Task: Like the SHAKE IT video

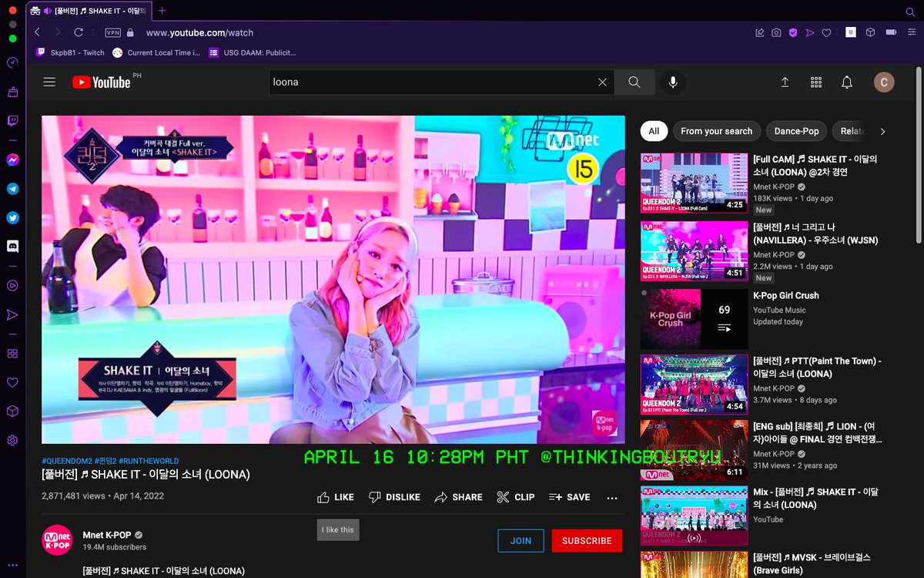Action: click(336, 497)
